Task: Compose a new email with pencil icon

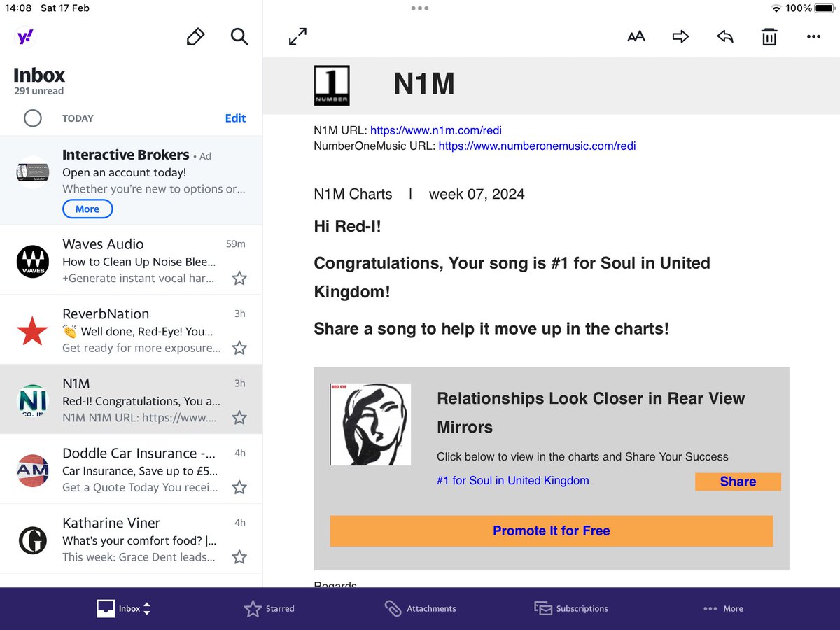Action: click(x=195, y=37)
